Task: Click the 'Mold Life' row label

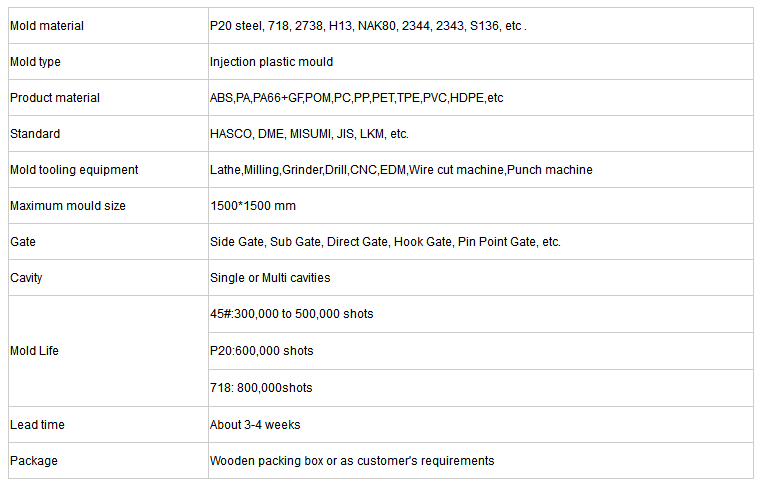Action: [34, 350]
